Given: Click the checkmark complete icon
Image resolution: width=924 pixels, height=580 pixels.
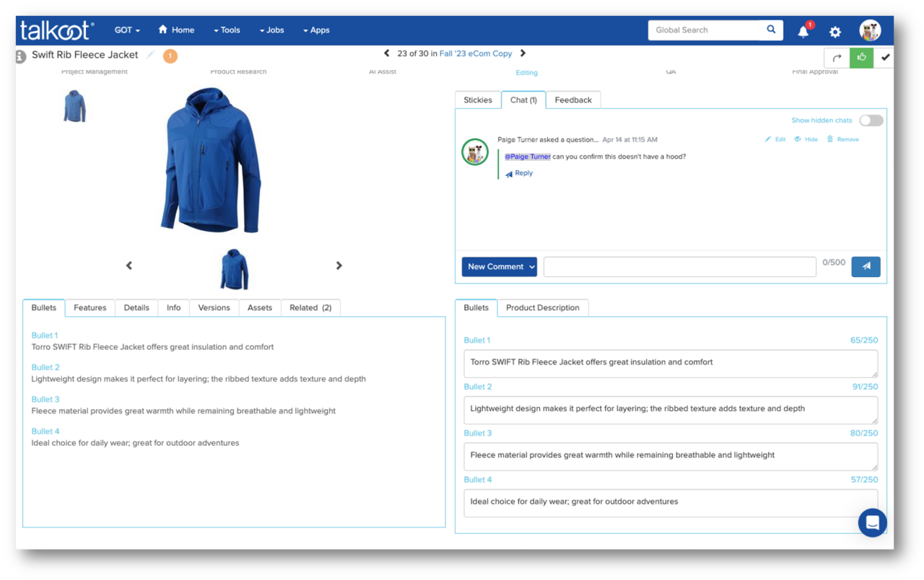Looking at the screenshot, I should point(885,58).
